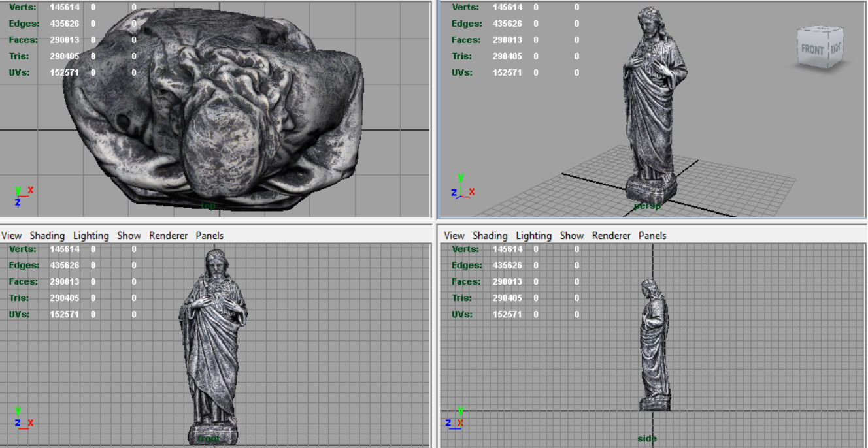Click the 'top' camera label
868x448 pixels.
click(x=209, y=206)
